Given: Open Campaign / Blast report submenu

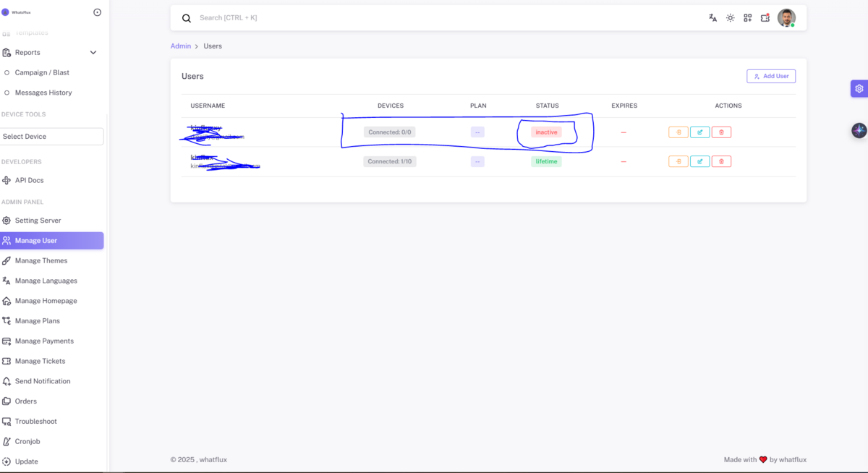Looking at the screenshot, I should pyautogui.click(x=42, y=73).
